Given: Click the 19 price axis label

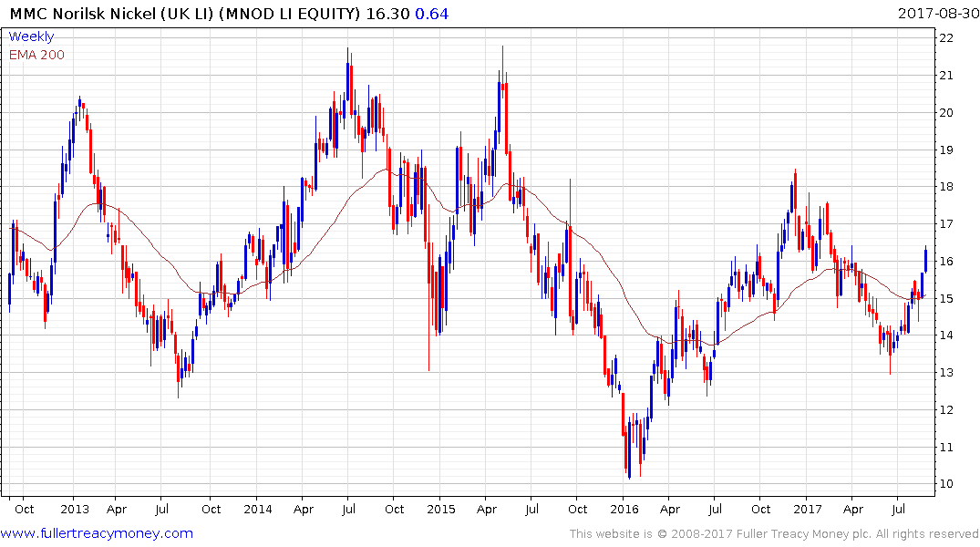Looking at the screenshot, I should click(946, 150).
